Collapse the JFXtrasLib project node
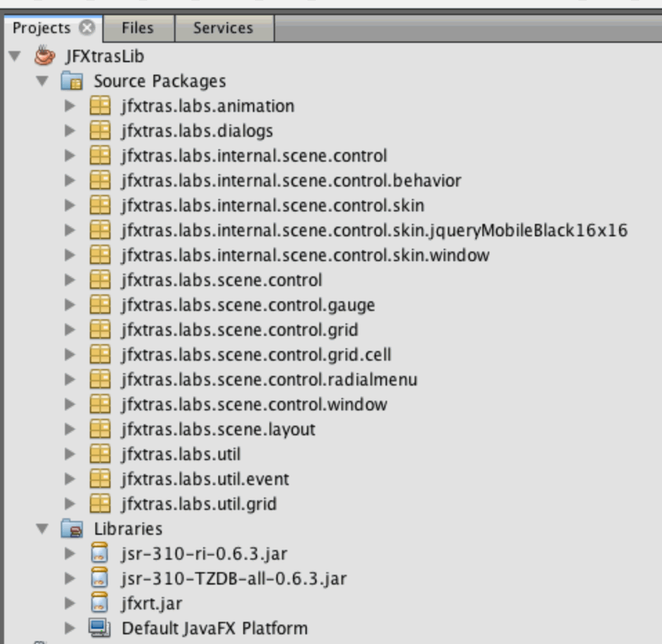This screenshot has height=644, width=662. click(15, 56)
